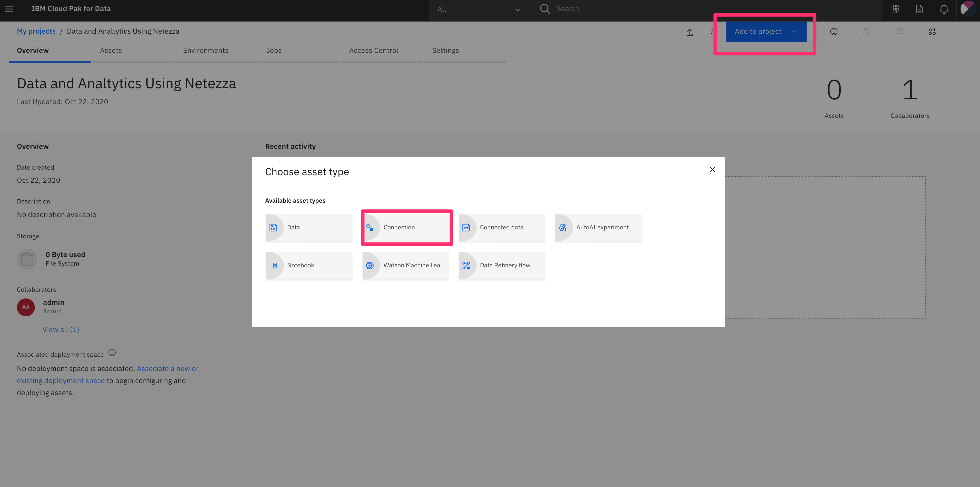The image size is (980, 487).
Task: Open the document icon in top bar
Action: 919,9
